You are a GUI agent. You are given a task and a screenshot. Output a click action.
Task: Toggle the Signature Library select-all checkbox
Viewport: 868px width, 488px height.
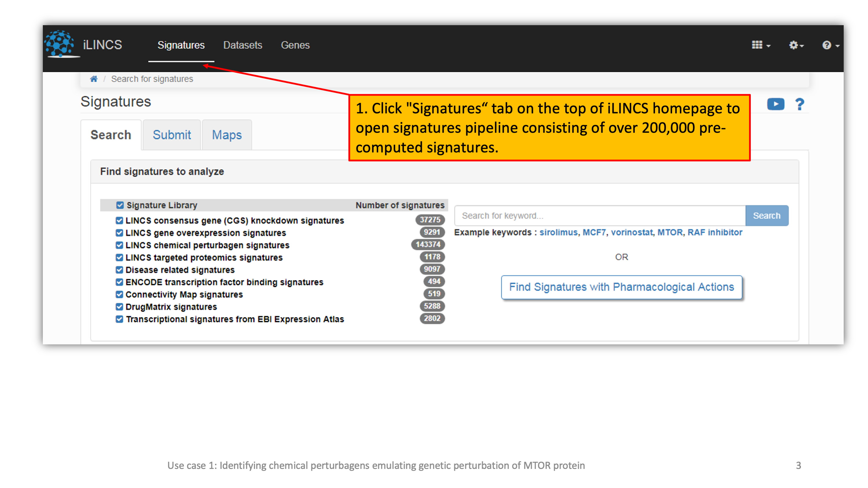(x=120, y=205)
